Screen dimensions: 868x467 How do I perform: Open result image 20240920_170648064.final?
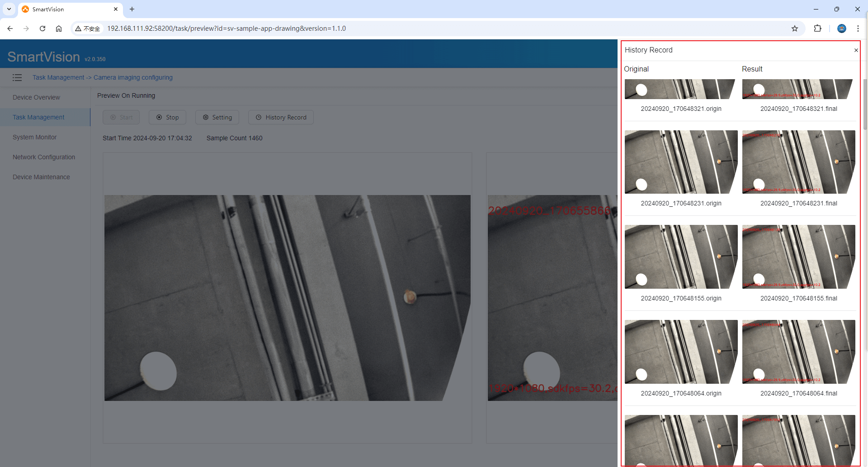(798, 352)
